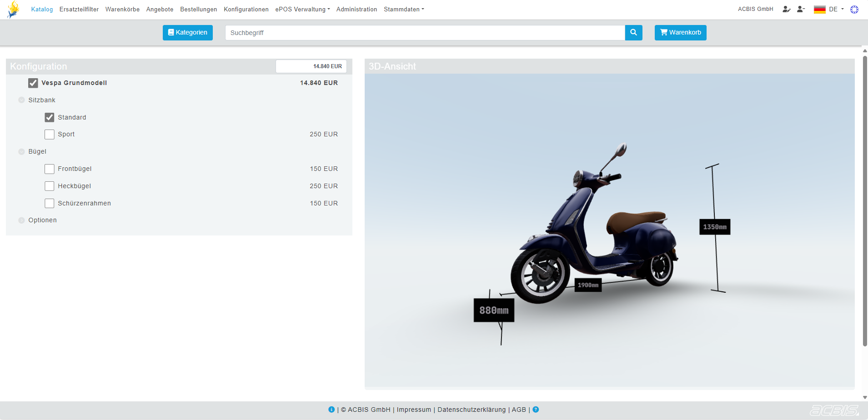Click the 250 EUR price in the Sport row
This screenshot has width=868, height=420.
click(x=324, y=135)
